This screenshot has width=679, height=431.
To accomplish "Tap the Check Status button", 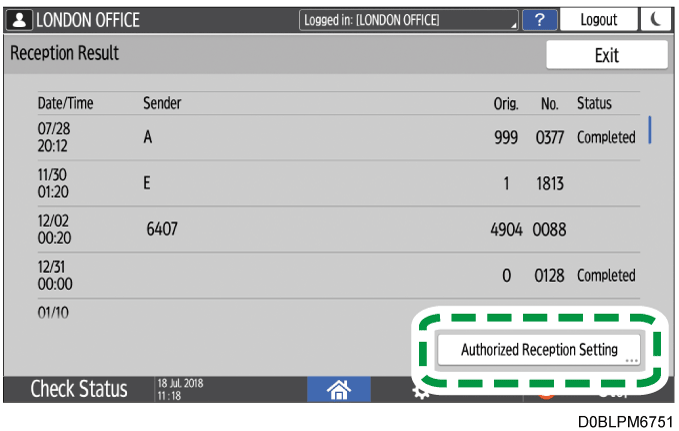I will click(78, 389).
